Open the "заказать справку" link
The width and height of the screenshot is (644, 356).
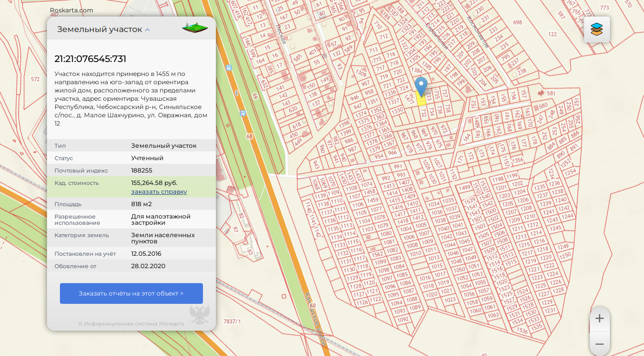159,192
